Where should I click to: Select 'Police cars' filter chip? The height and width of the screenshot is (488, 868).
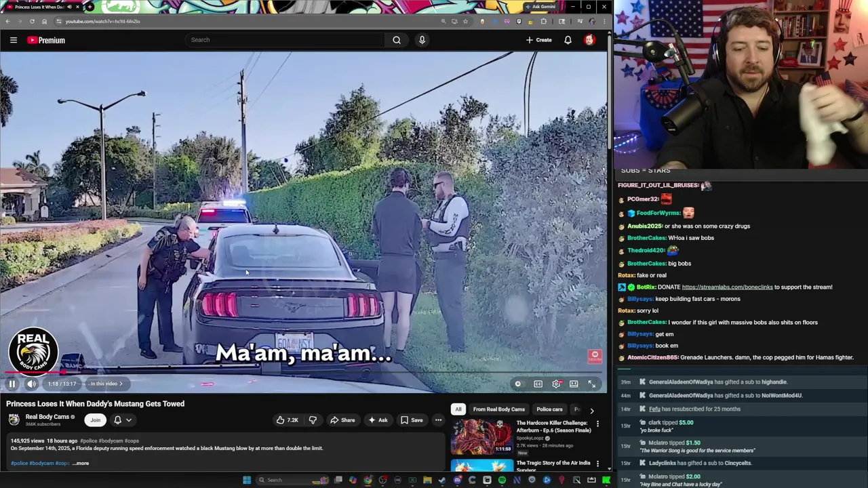click(x=549, y=409)
